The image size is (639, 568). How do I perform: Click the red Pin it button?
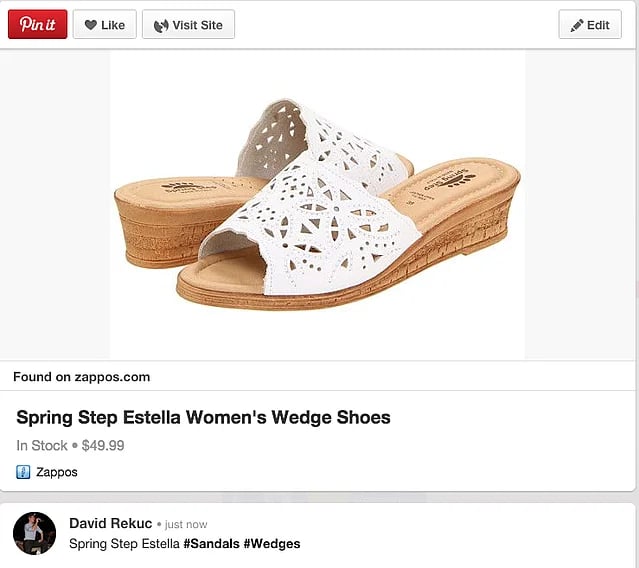[x=38, y=25]
